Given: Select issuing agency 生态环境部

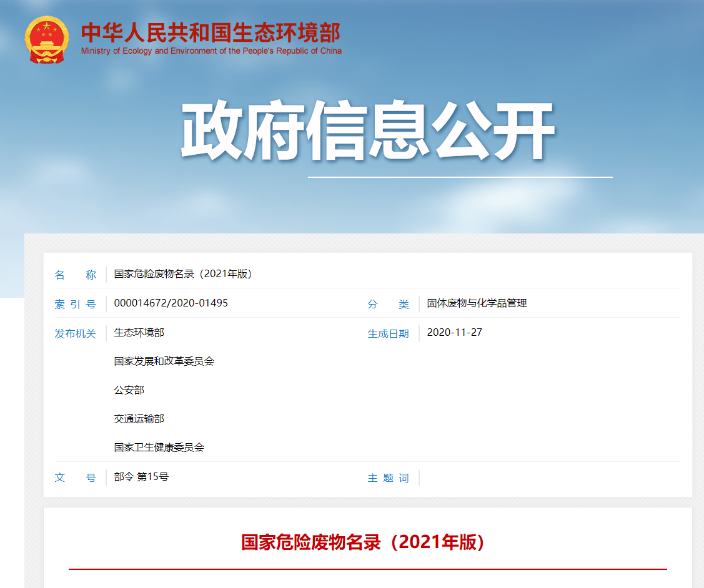Looking at the screenshot, I should (x=139, y=332).
